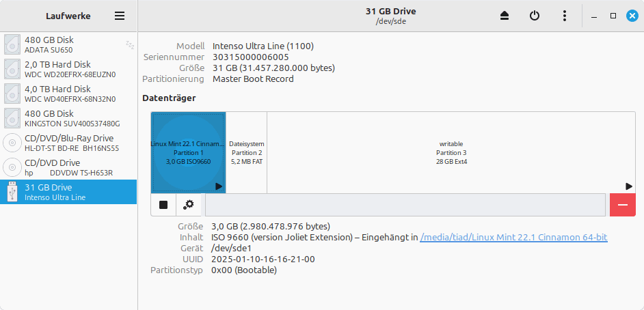Select the CD/DVD/Blu-Ray drive
644x310 pixels.
coord(68,143)
